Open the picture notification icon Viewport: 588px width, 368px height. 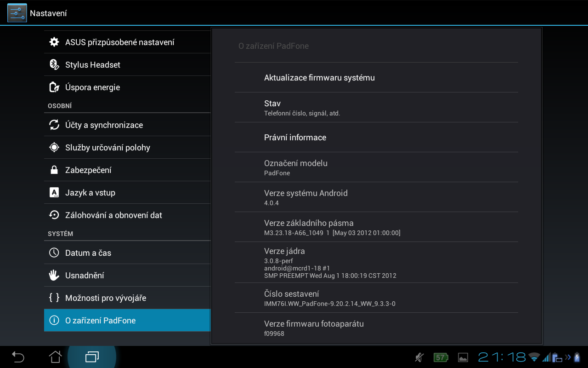coord(463,357)
